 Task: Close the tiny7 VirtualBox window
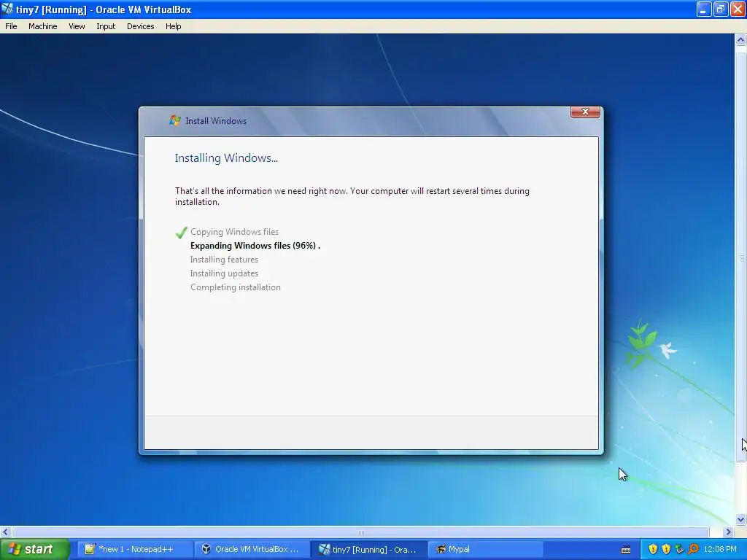(738, 9)
